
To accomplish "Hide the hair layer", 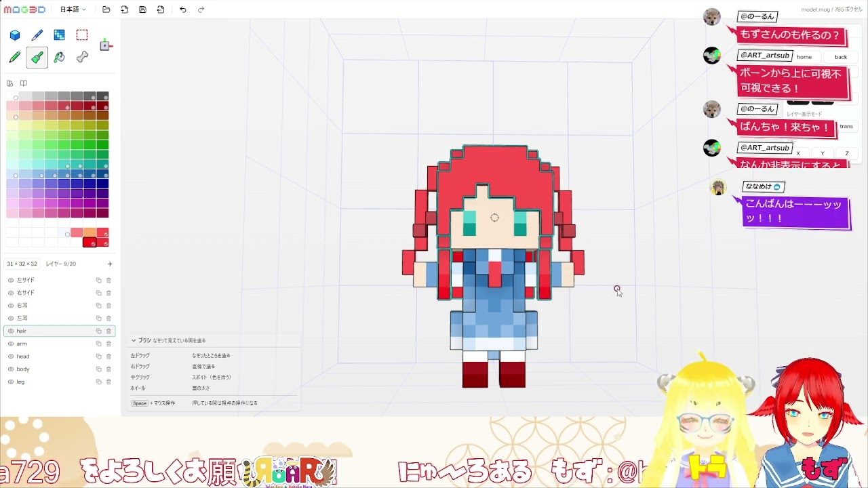I will (11, 331).
